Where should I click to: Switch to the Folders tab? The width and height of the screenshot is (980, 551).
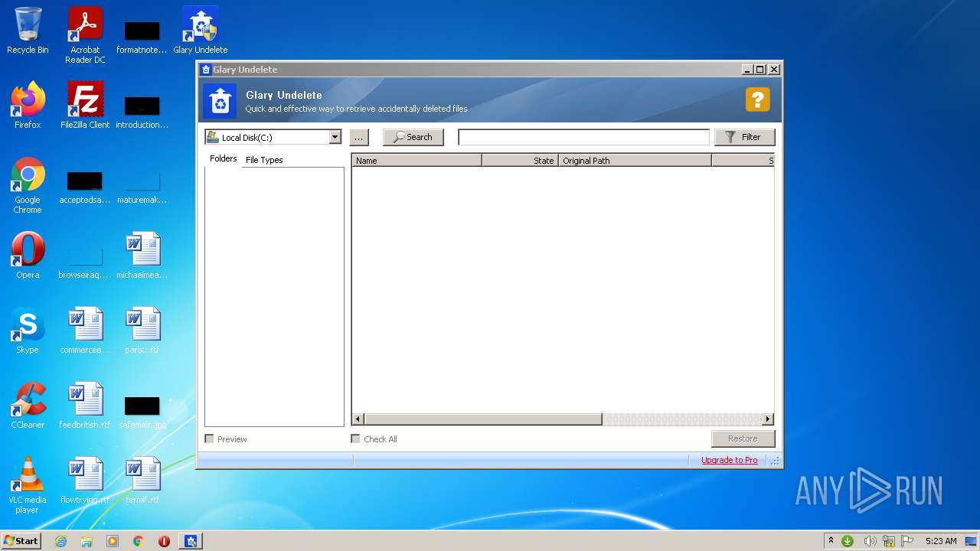224,158
